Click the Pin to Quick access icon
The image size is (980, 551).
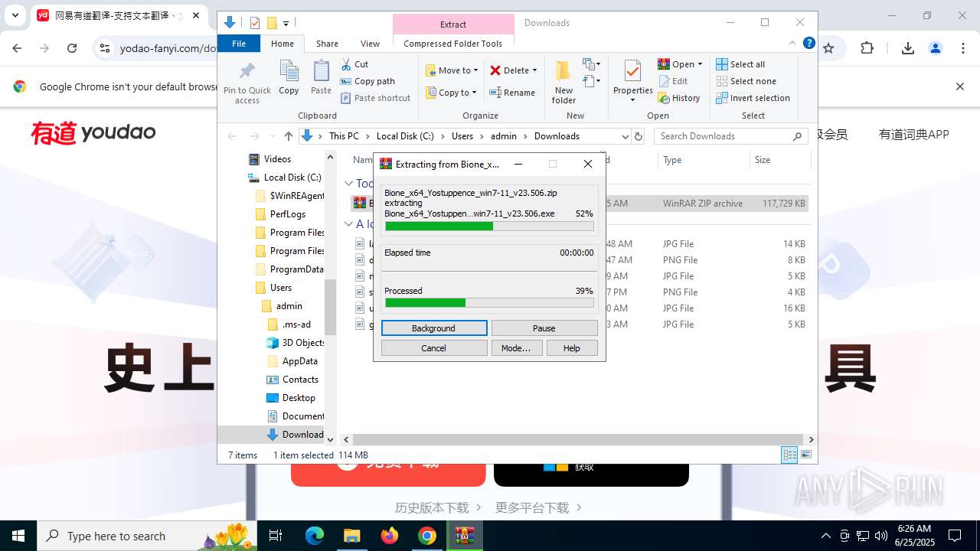click(x=247, y=72)
